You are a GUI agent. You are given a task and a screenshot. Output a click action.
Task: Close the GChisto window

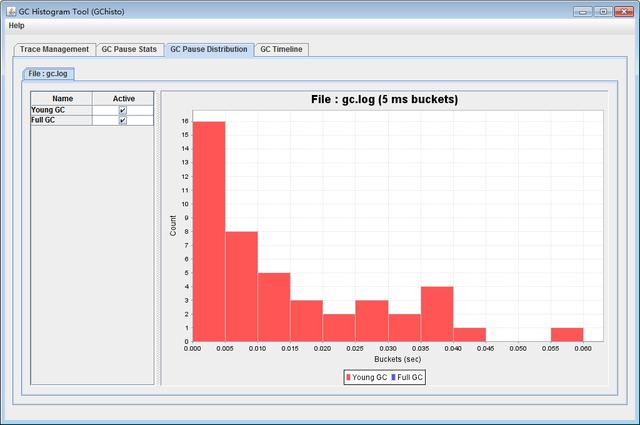click(x=624, y=12)
